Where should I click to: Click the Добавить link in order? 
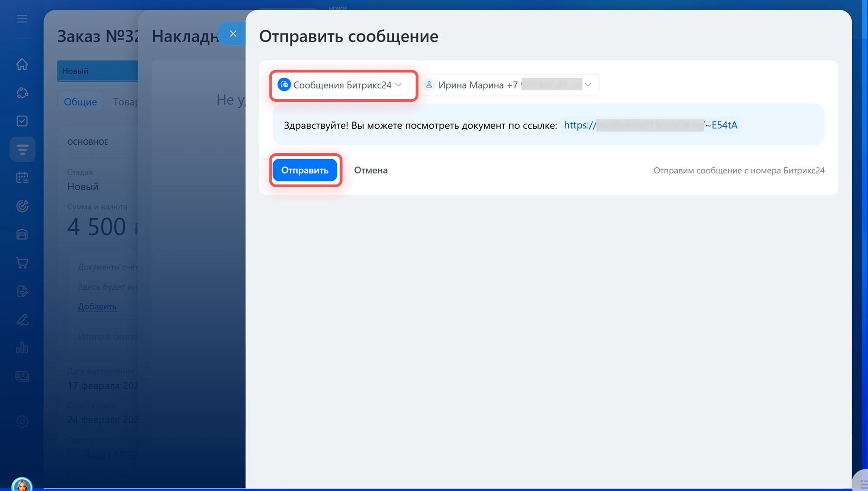97,307
